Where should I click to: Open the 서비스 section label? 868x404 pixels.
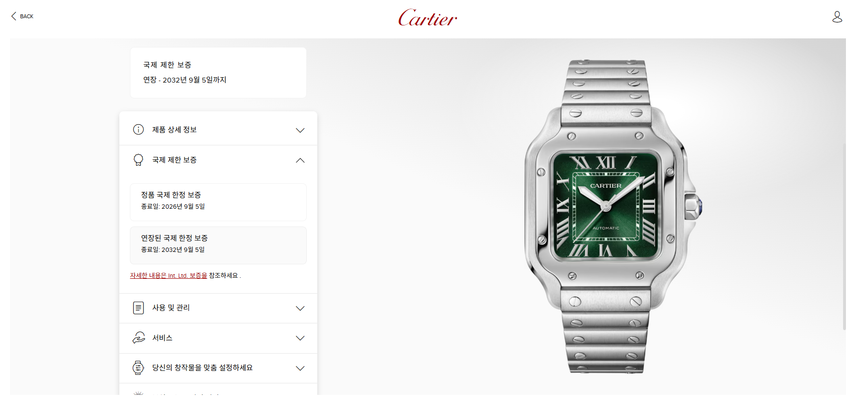coord(162,338)
